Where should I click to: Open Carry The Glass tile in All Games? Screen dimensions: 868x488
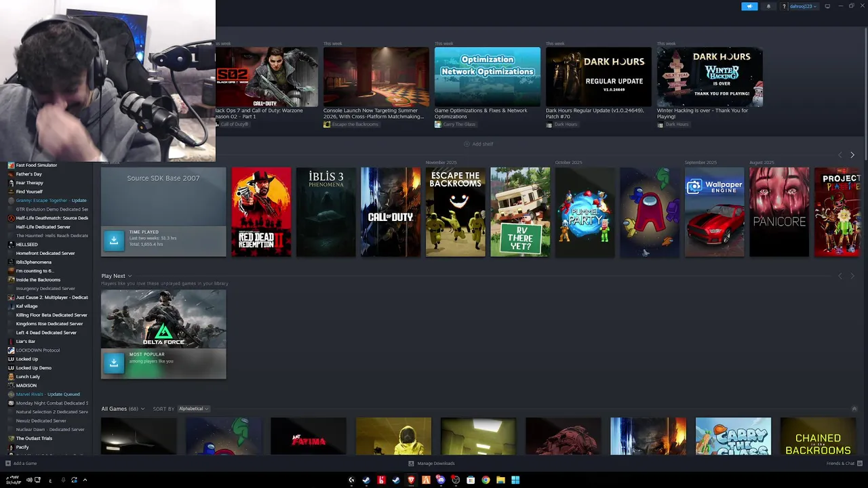pyautogui.click(x=733, y=436)
